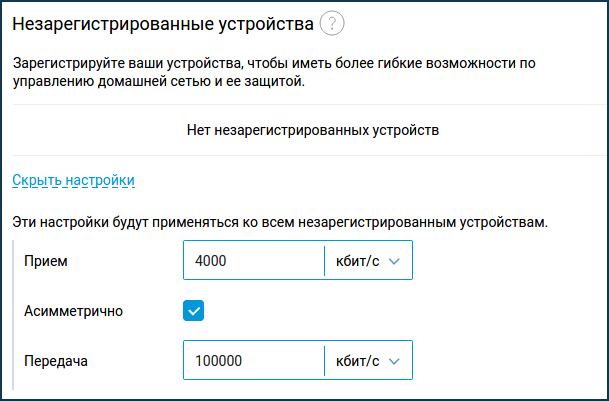Viewport: 609px width, 401px height.
Task: Click the Незарегистрированные устройства heading
Action: (x=163, y=24)
